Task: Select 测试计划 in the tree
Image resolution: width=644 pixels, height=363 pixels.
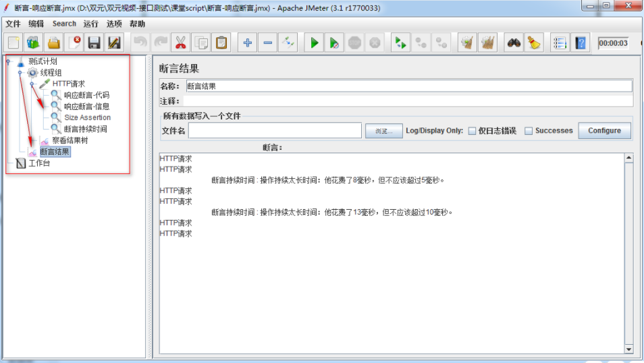Action: (43, 61)
